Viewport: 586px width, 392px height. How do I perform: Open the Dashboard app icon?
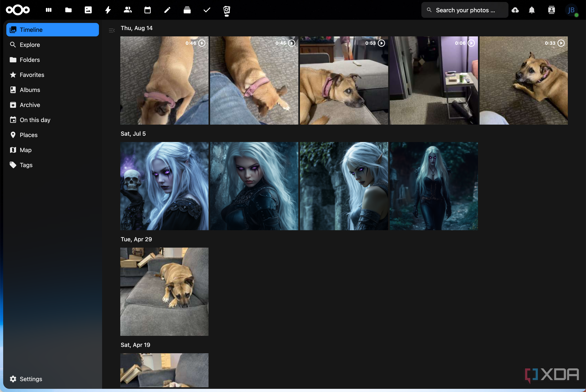point(49,10)
